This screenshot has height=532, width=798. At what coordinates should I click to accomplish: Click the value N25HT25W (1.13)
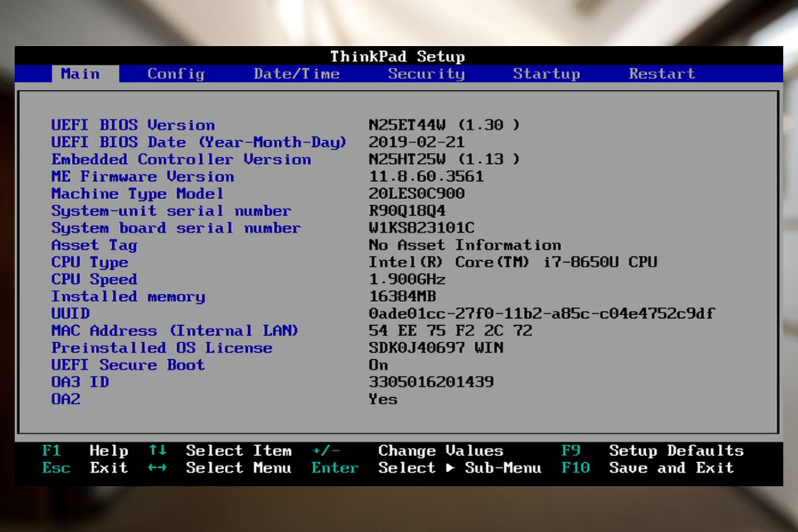pyautogui.click(x=444, y=160)
